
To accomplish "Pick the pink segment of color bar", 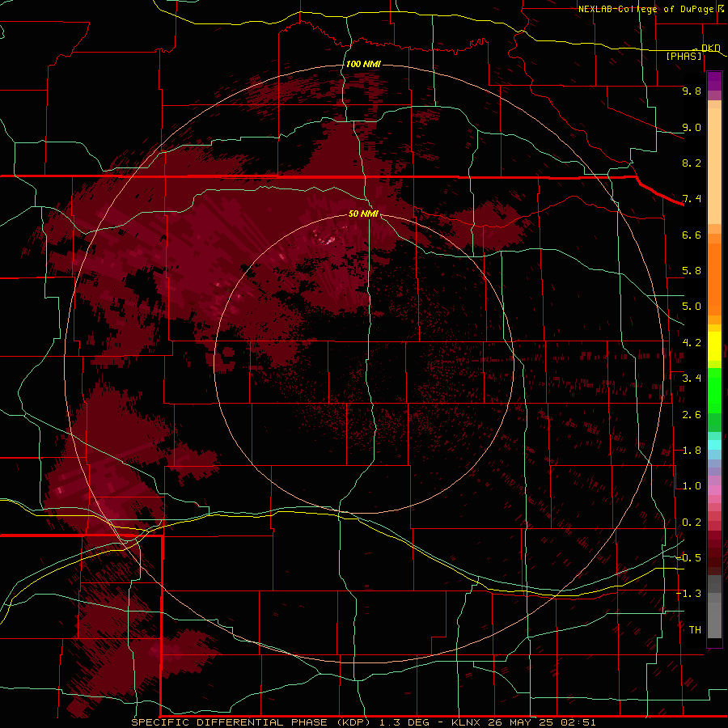I will click(x=714, y=490).
